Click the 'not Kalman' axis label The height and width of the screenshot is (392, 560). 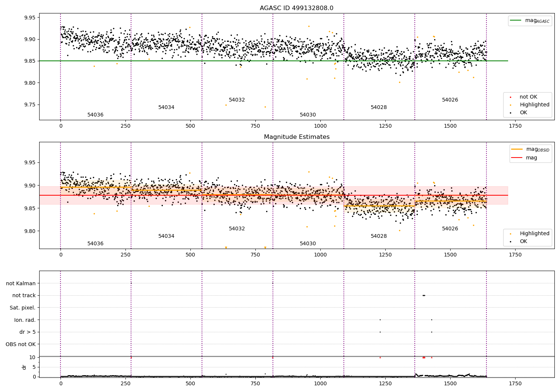[21, 283]
